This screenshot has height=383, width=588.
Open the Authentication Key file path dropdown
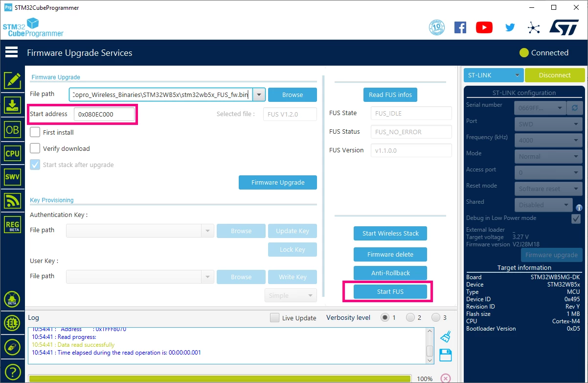(208, 231)
